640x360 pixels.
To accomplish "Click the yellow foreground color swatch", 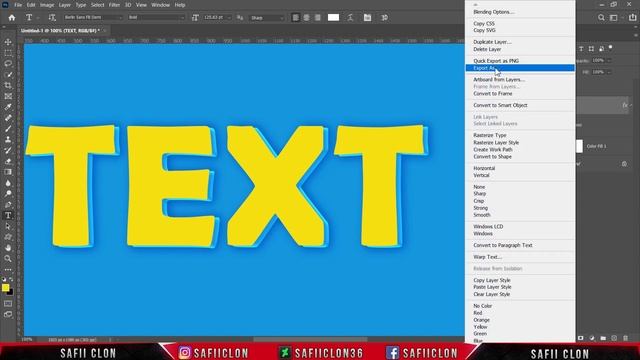I will click(5, 288).
